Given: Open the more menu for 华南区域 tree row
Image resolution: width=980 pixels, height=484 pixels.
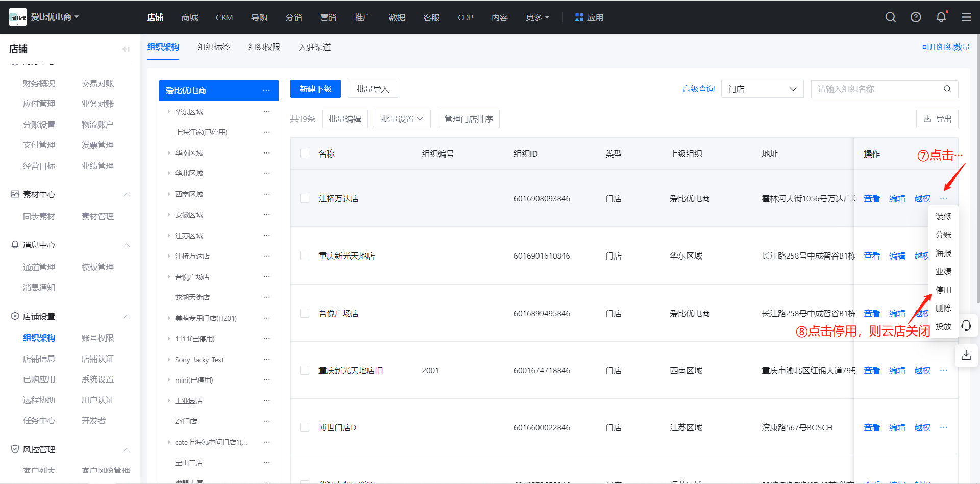Looking at the screenshot, I should pyautogui.click(x=266, y=153).
